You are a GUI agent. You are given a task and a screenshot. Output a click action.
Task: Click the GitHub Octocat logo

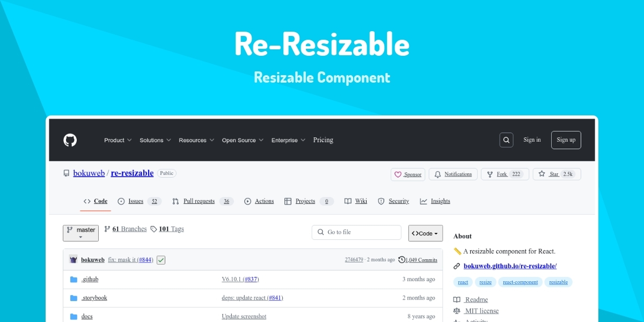tap(69, 140)
